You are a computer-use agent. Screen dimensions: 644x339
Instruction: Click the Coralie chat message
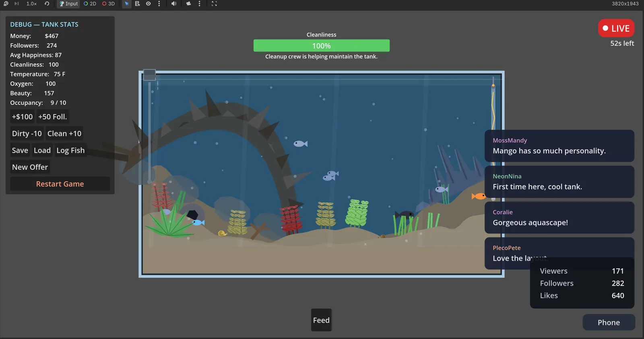click(x=559, y=218)
